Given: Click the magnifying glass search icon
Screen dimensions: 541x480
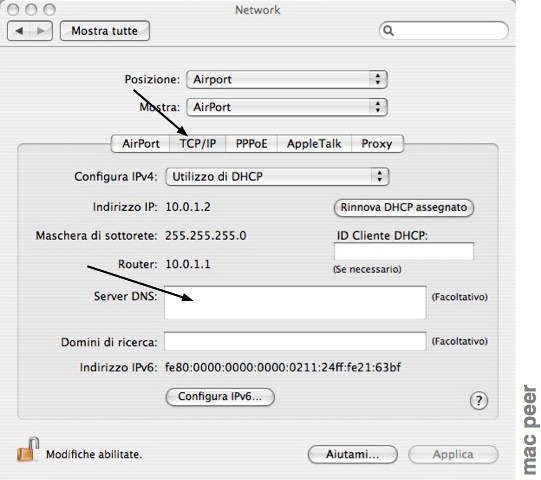Looking at the screenshot, I should click(388, 31).
